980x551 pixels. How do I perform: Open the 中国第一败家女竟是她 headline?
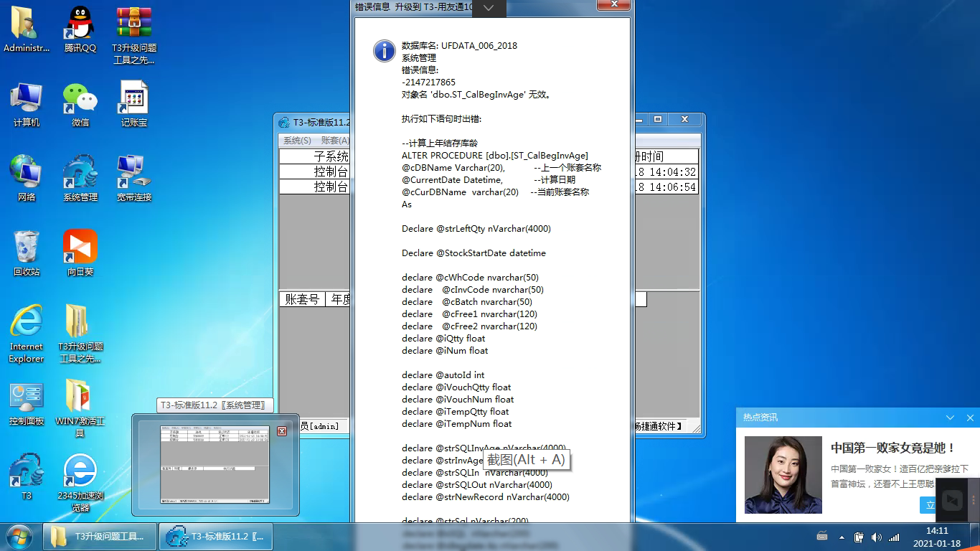coord(893,448)
